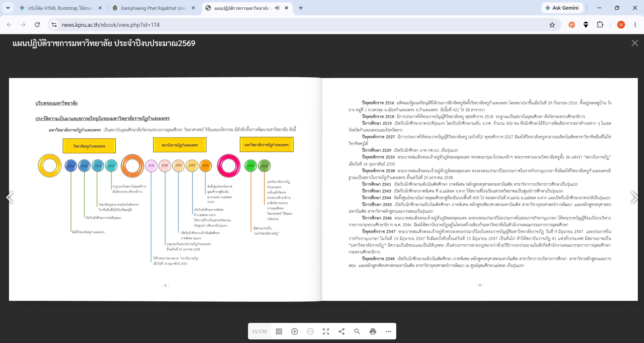Click the 2527 timeline circle
Viewport: 644px width, 343px height.
[x=111, y=166]
